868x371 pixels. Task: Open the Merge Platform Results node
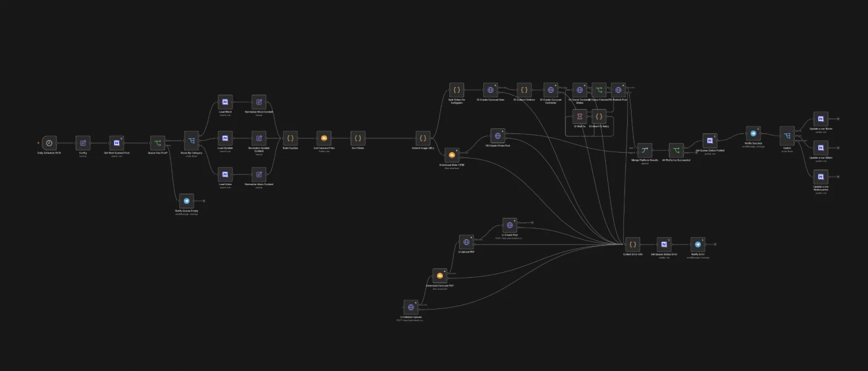point(645,150)
